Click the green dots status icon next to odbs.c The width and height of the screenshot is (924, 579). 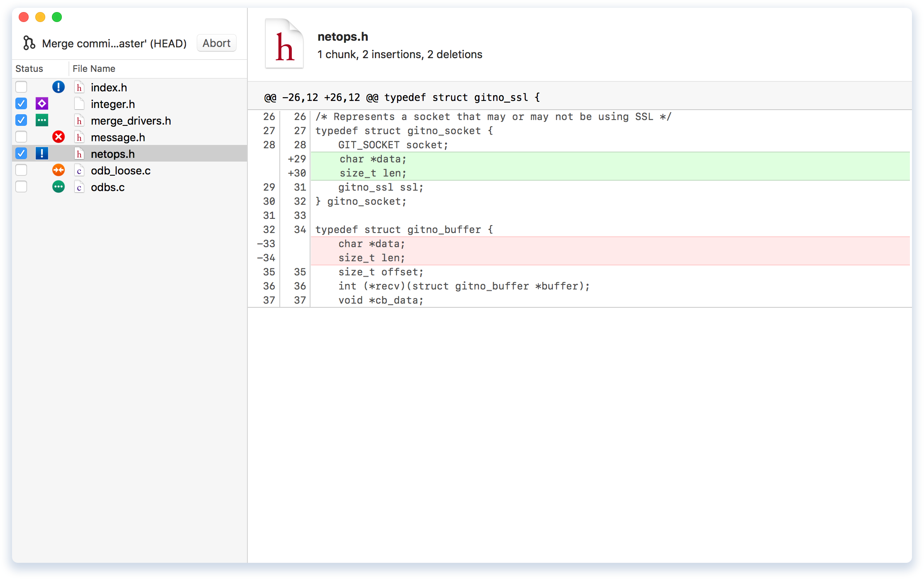[x=59, y=187]
